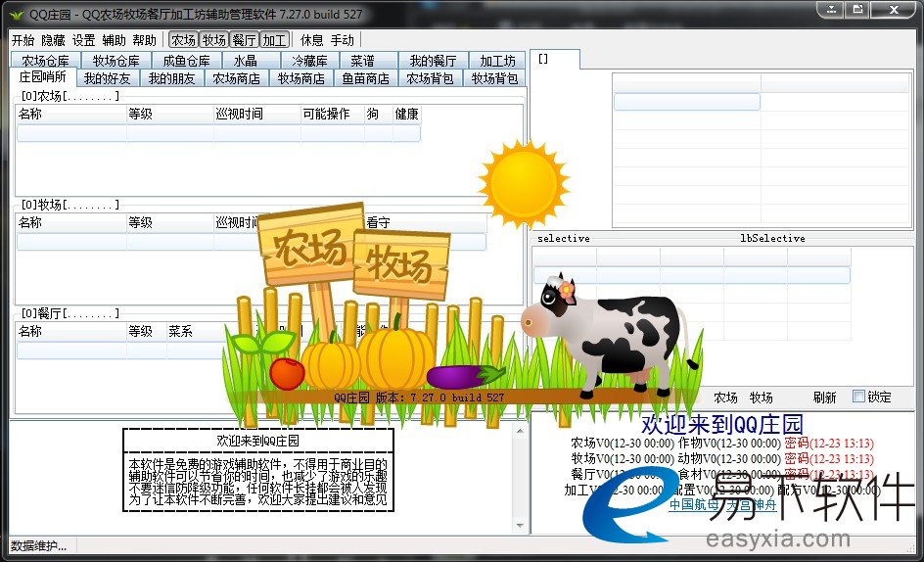Click the 手动 toolbar item
Viewport: 924px width, 562px height.
(343, 40)
